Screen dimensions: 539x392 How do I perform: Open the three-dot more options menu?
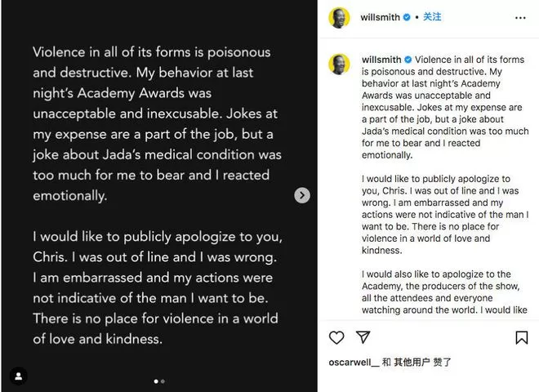point(520,18)
